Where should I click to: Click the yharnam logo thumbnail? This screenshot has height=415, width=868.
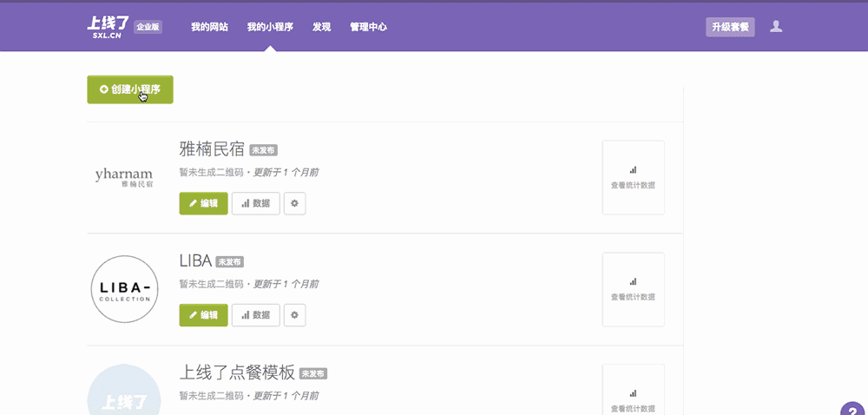(124, 178)
